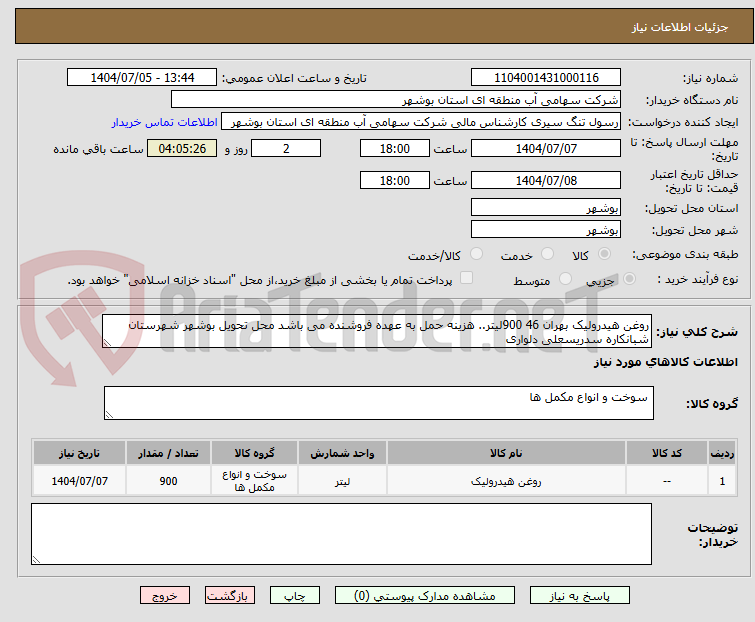The width and height of the screenshot is (755, 622).
Task: Click the استان محل تحویل field
Action: pos(546,207)
